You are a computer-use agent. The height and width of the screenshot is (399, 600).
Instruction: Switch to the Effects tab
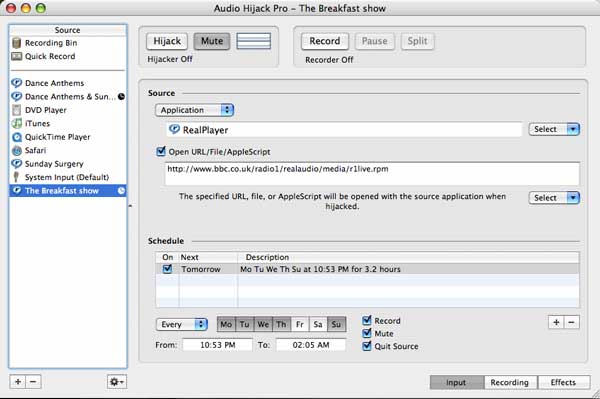pyautogui.click(x=564, y=382)
